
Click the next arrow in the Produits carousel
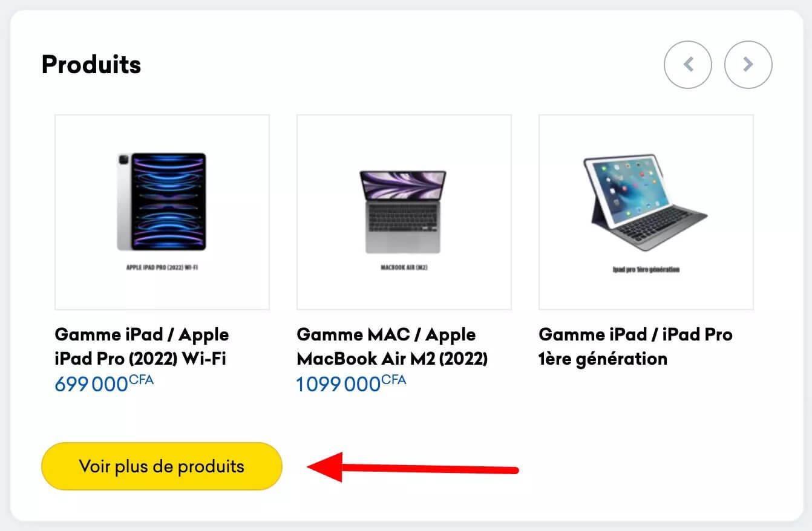click(748, 64)
